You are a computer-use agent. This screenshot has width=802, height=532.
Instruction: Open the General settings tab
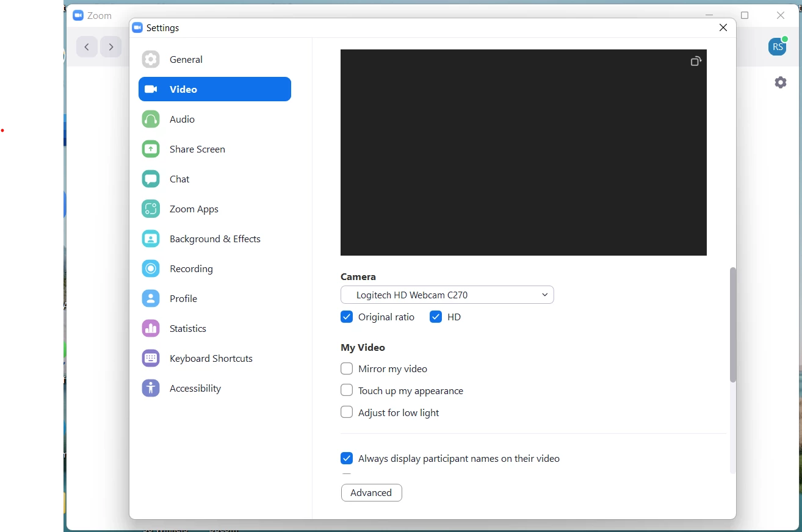(x=215, y=59)
